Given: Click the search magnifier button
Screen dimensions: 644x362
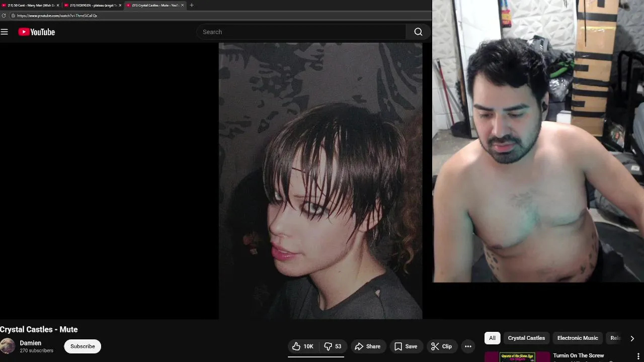Looking at the screenshot, I should point(418,32).
